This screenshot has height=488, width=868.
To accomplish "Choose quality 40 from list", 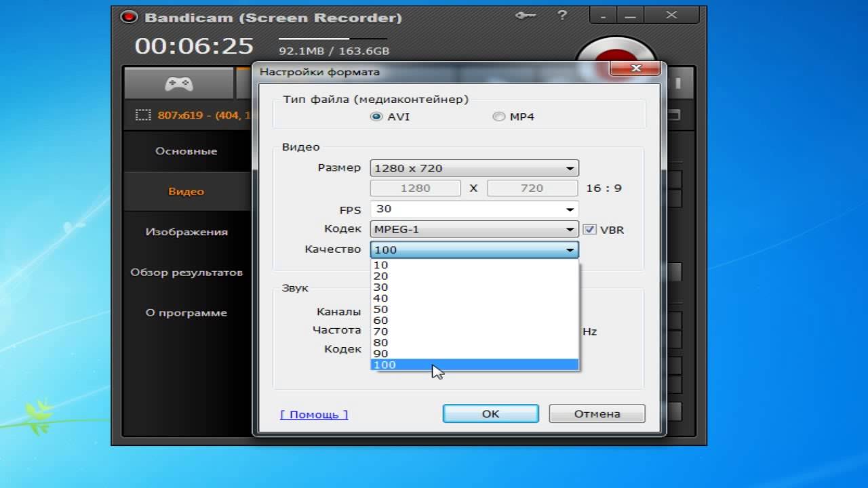I will point(475,298).
